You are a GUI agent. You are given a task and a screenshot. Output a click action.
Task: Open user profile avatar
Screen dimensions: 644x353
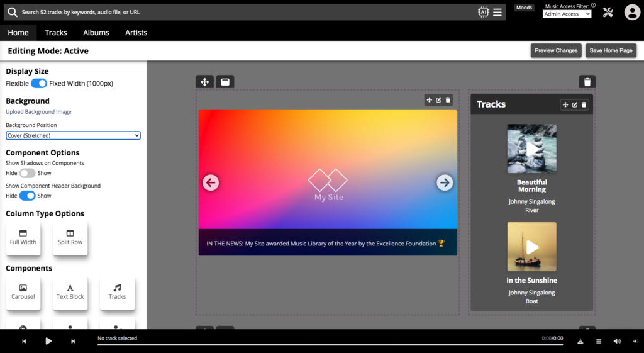(632, 13)
